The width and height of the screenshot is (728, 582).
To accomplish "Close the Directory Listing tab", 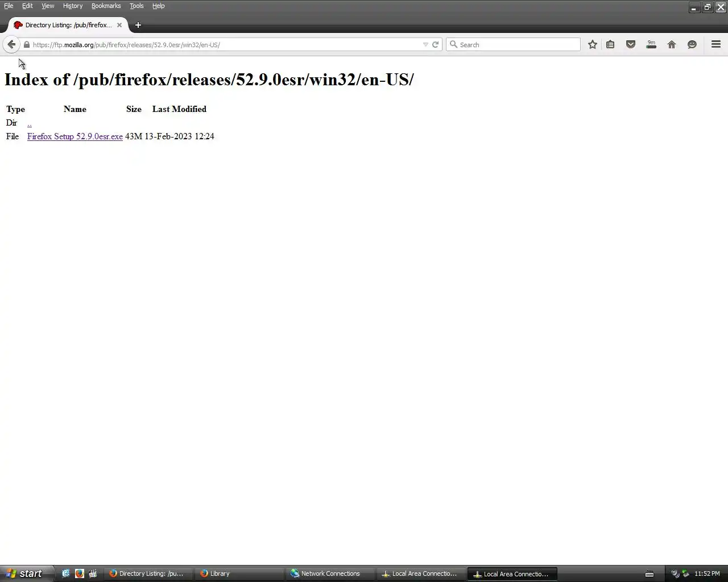I will (x=119, y=25).
